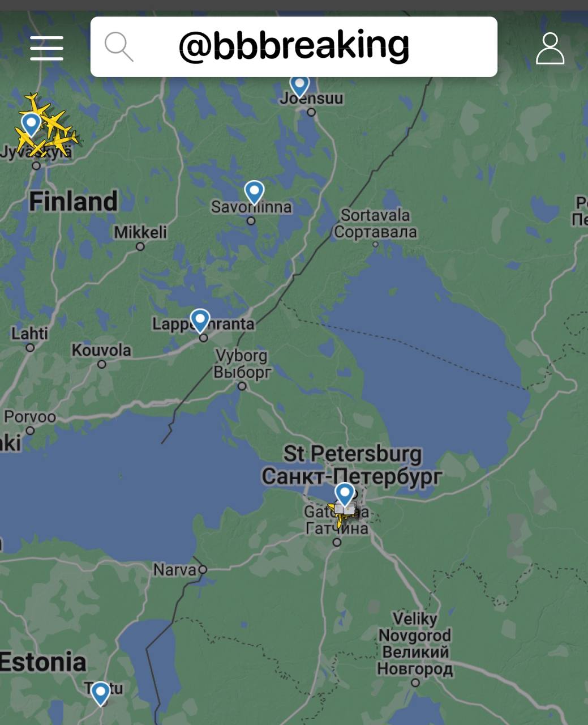Open the user profile icon
The image size is (588, 725).
(x=550, y=48)
